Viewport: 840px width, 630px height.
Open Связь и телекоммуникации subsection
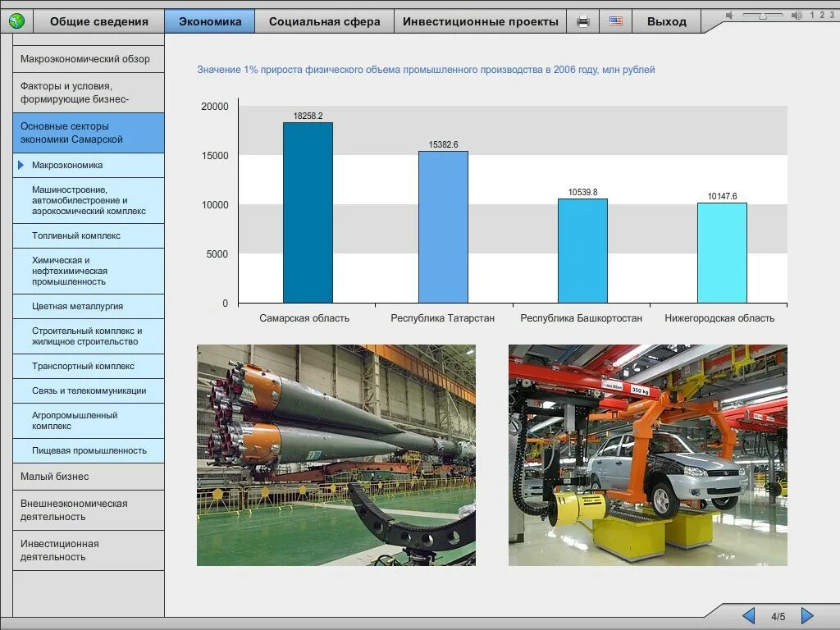(89, 391)
